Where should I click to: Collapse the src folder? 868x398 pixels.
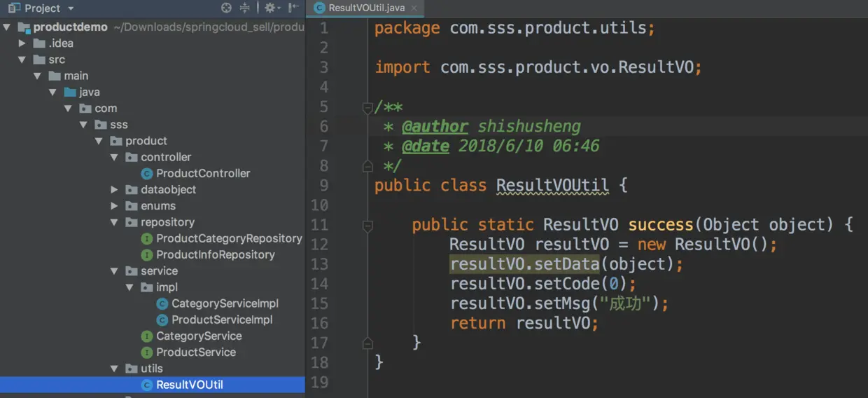pos(22,60)
